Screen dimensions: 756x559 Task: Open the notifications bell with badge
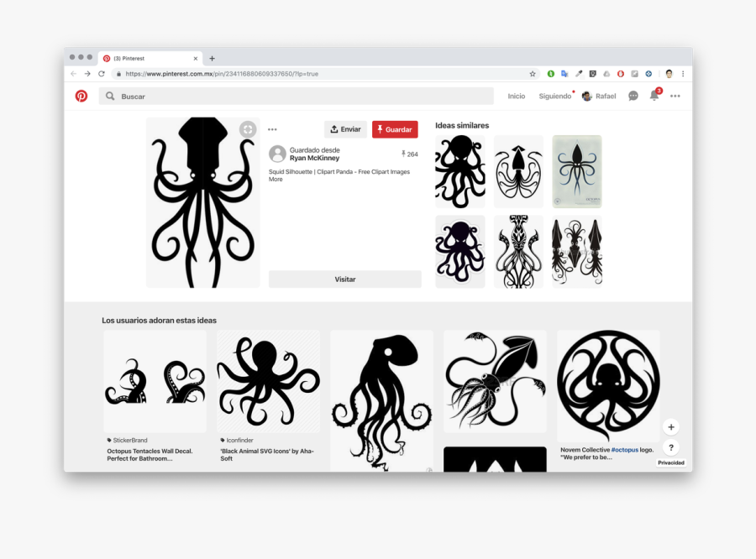[x=654, y=96]
